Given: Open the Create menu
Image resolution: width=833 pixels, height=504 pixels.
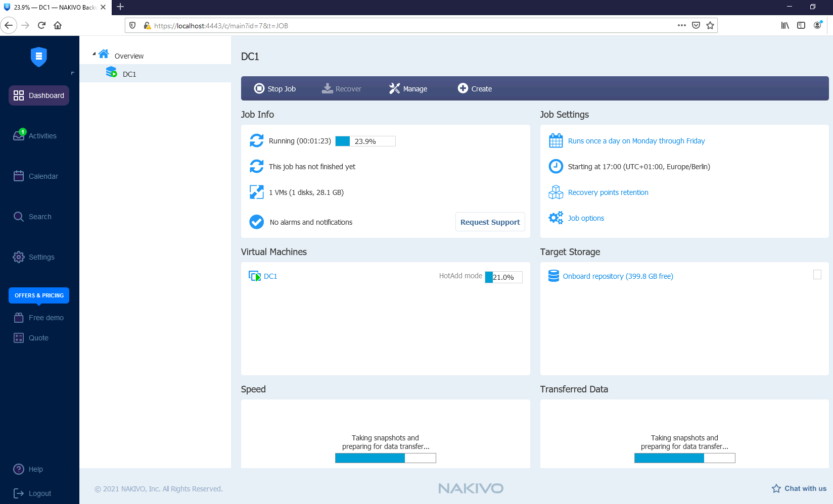Looking at the screenshot, I should tap(475, 88).
